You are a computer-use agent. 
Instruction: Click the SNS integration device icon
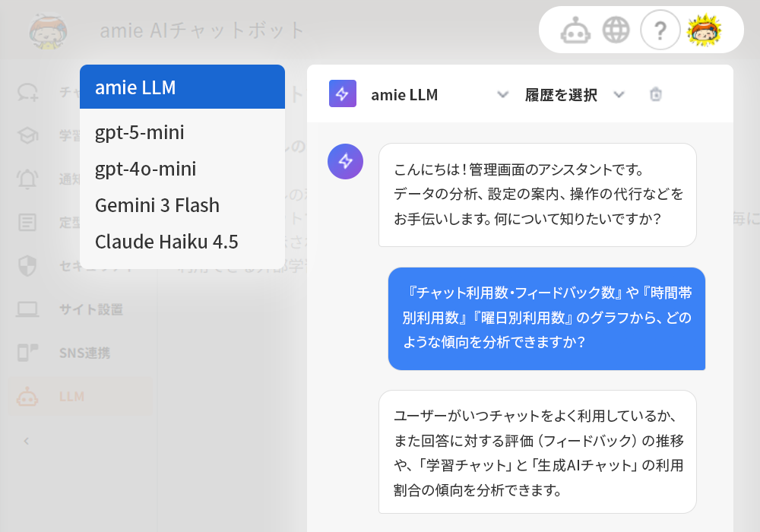click(x=27, y=353)
